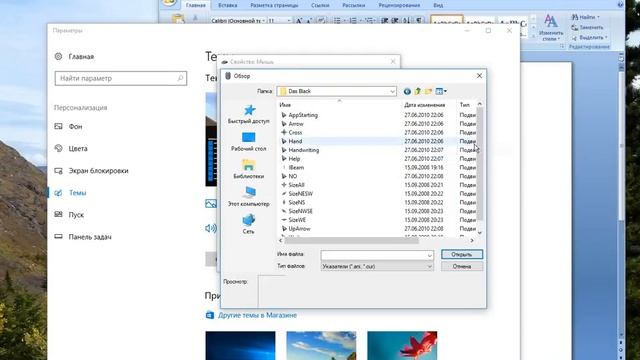This screenshot has height=360, width=640.
Task: Open Сеть in the places bar
Action: click(x=249, y=224)
